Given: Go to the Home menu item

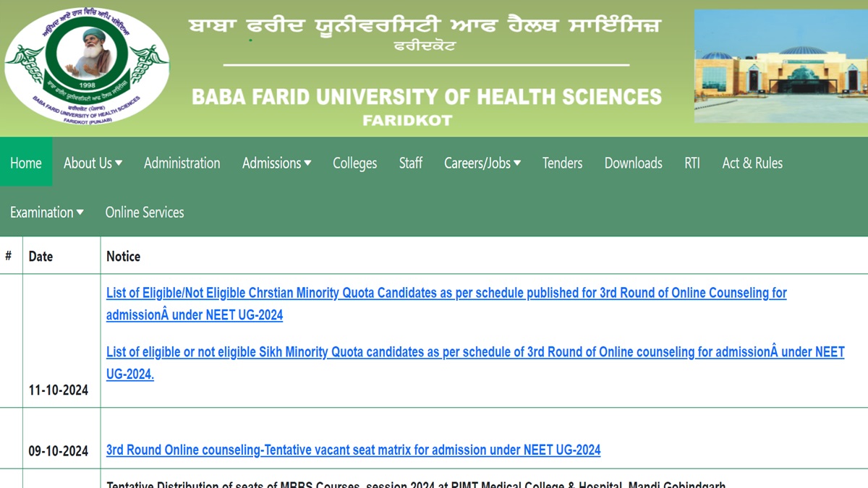Looking at the screenshot, I should point(26,163).
